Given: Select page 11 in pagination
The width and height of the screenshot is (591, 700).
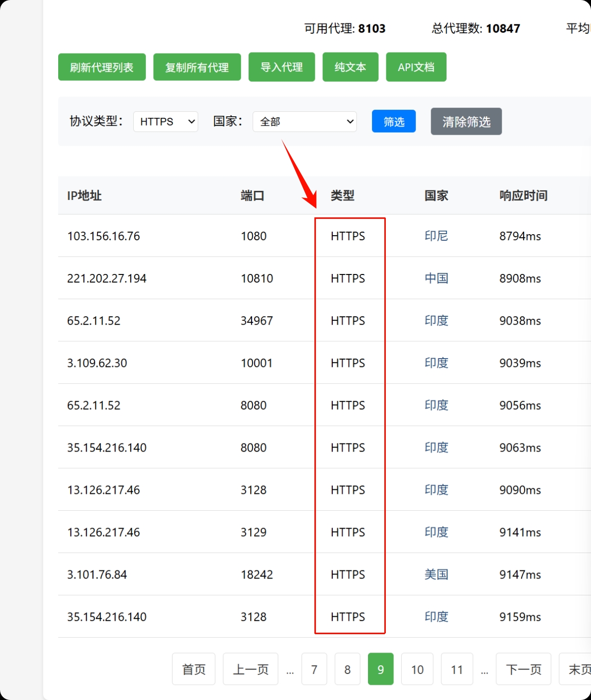Looking at the screenshot, I should [x=457, y=669].
